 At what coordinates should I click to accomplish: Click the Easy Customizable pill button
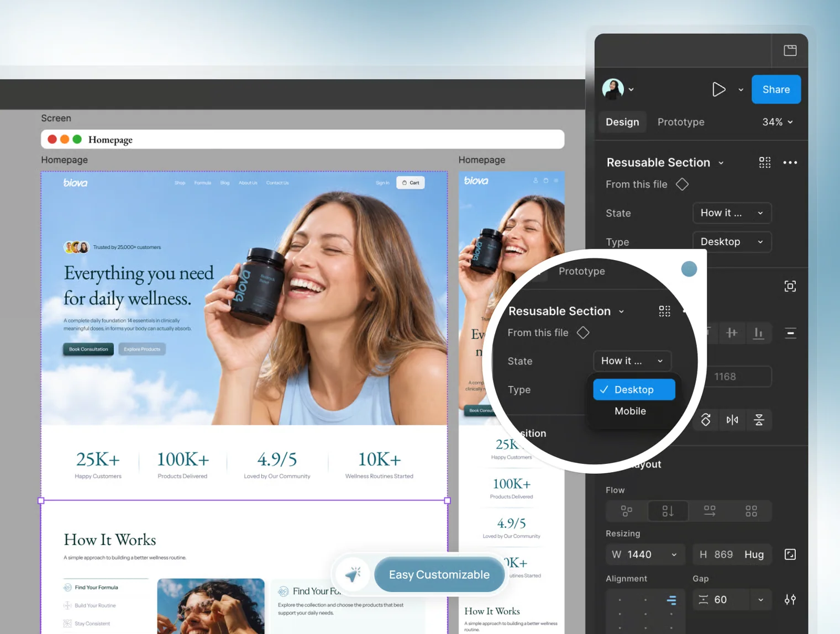[439, 574]
